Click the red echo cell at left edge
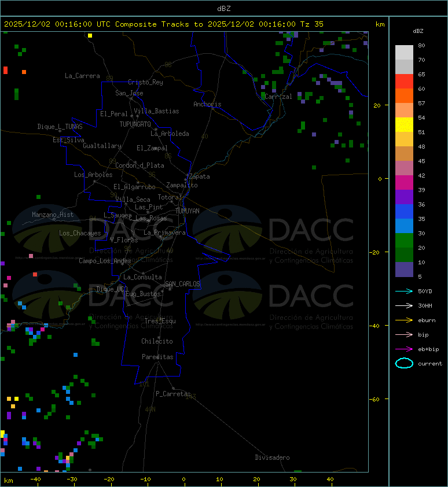The height and width of the screenshot is (487, 448). pyautogui.click(x=5, y=70)
